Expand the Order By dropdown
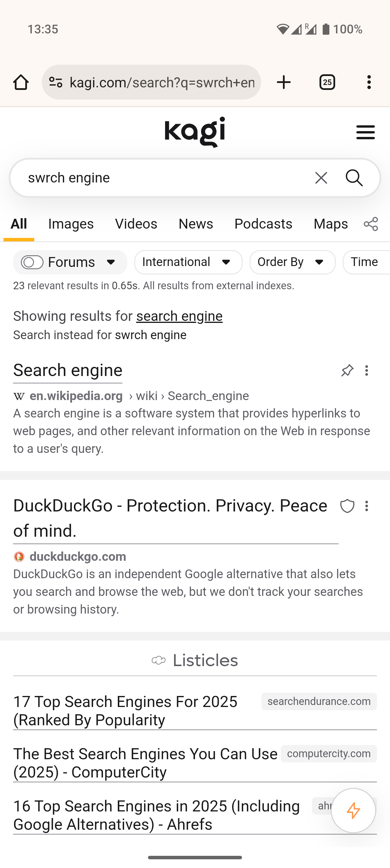Viewport: 390px width, 868px height. tap(292, 262)
